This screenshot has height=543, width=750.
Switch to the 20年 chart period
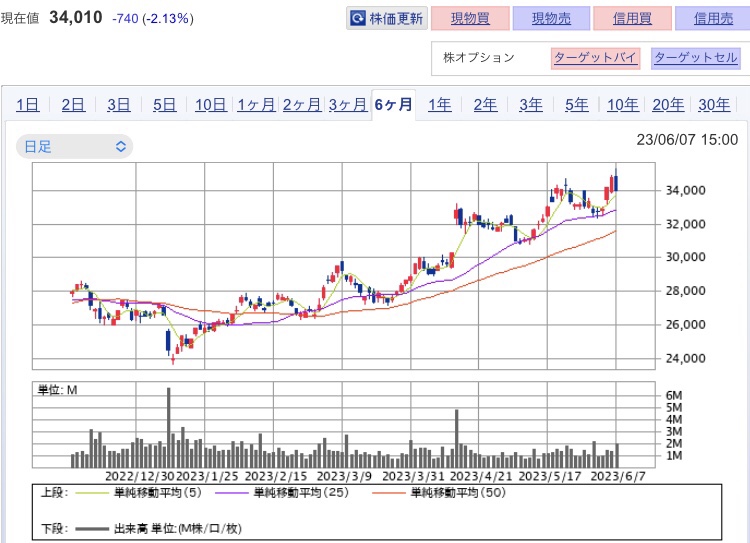(x=668, y=104)
